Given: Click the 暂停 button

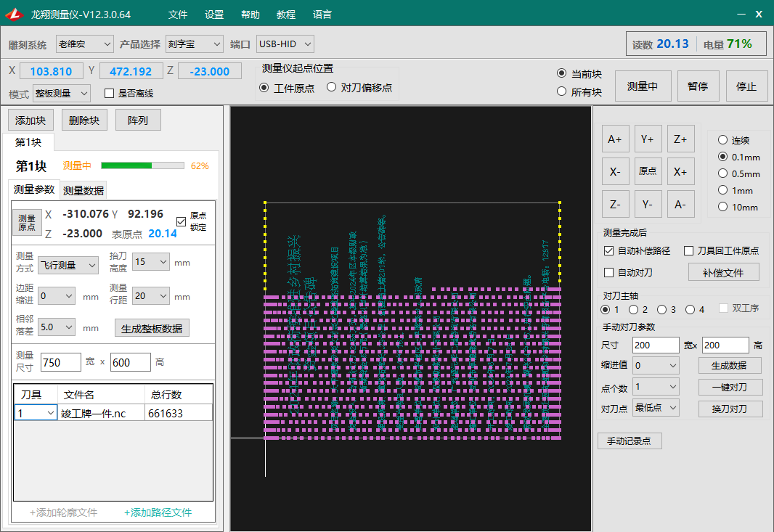Looking at the screenshot, I should point(698,86).
